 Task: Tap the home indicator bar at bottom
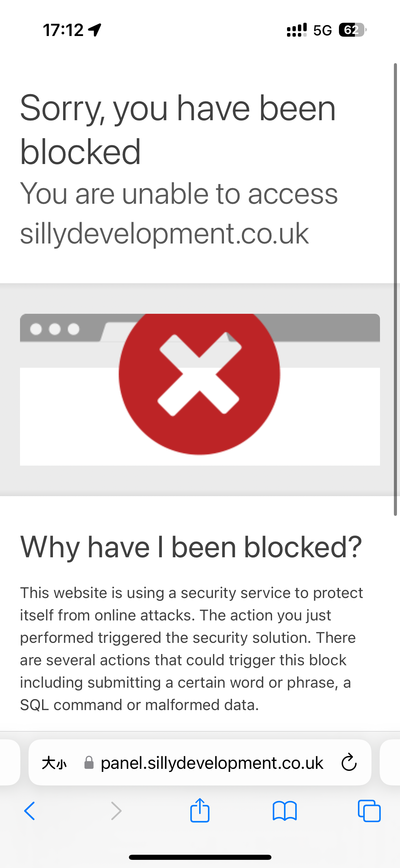click(200, 857)
